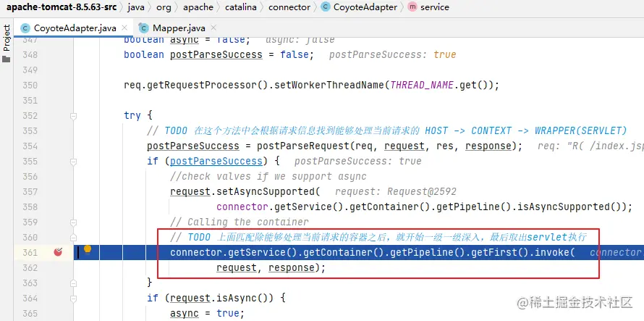Click THREAD_NAME constant on line 350
This screenshot has width=644, height=321.
tap(422, 86)
